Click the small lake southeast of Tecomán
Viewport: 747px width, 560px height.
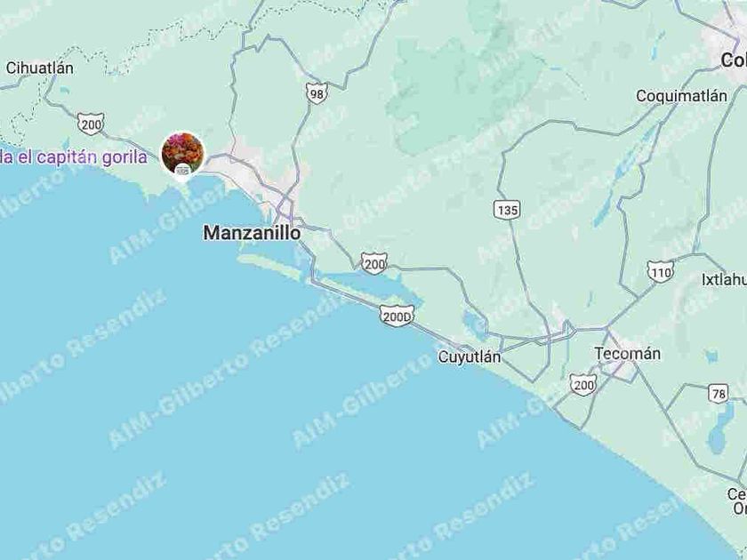(x=719, y=428)
